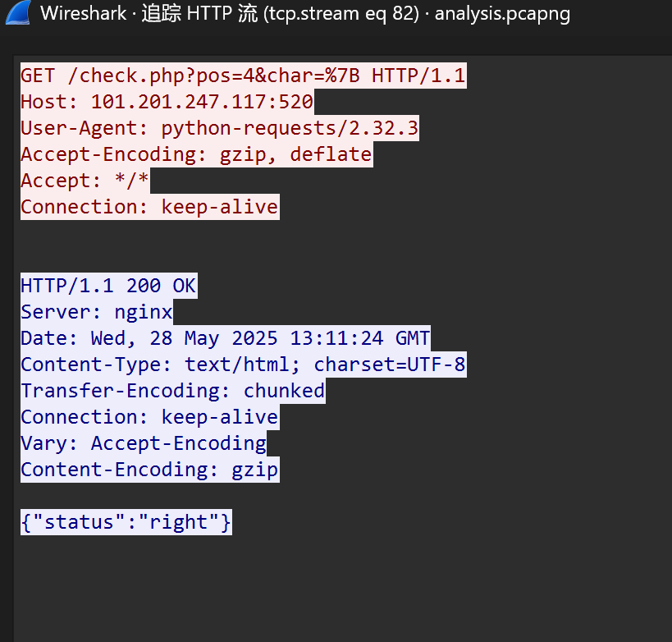Click the request's red Connection: keep-alive line
Image resolution: width=672 pixels, height=642 pixels.
click(149, 207)
